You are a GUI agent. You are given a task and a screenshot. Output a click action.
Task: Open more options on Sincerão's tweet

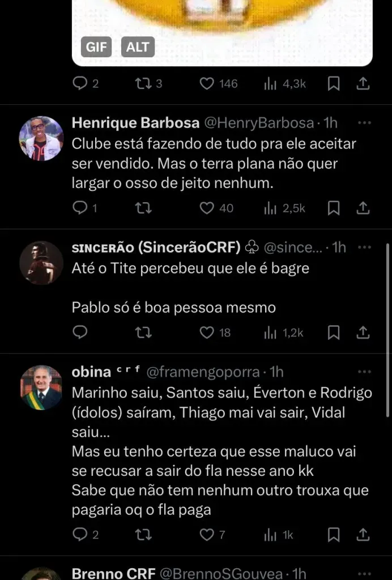pyautogui.click(x=365, y=248)
